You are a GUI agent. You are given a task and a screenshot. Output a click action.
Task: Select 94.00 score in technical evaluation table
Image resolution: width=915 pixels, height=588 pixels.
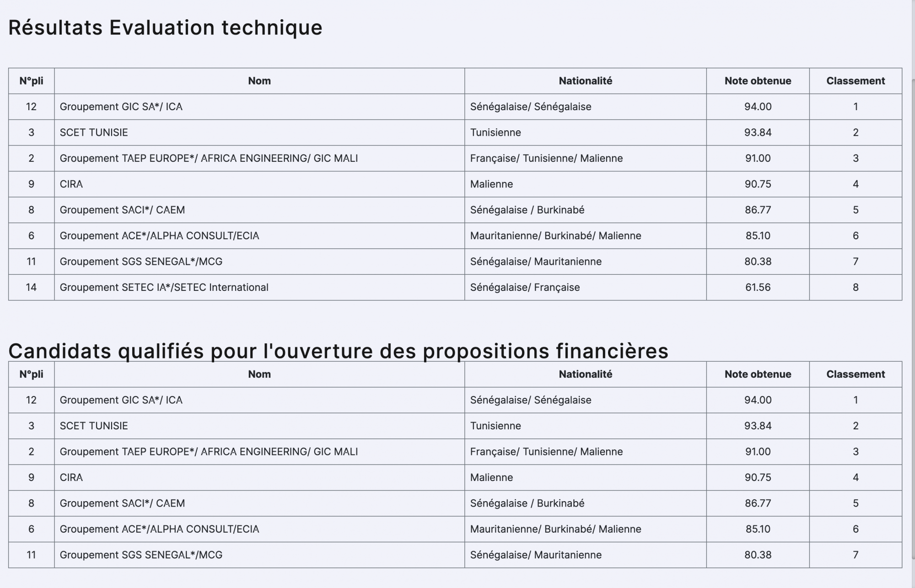[757, 107]
